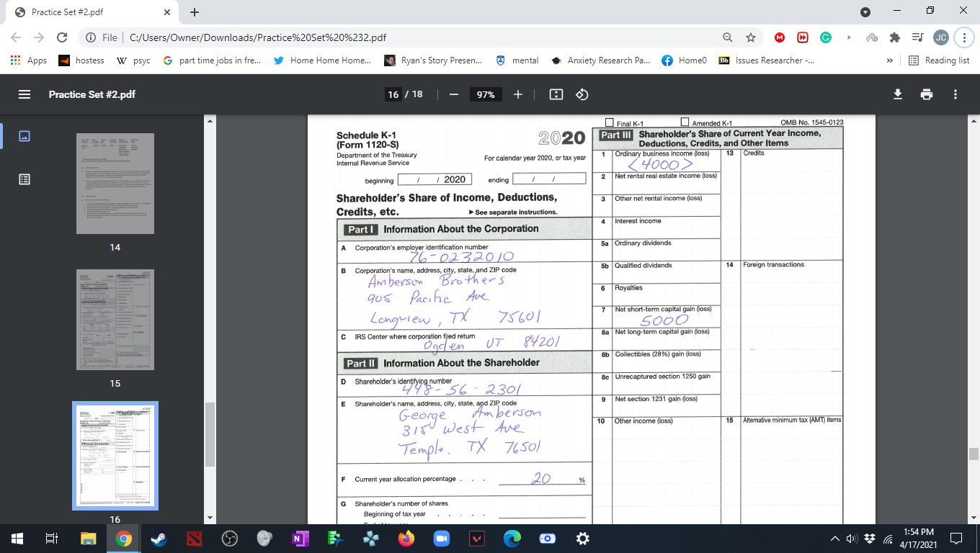
Task: Download the PDF file
Action: click(x=896, y=94)
